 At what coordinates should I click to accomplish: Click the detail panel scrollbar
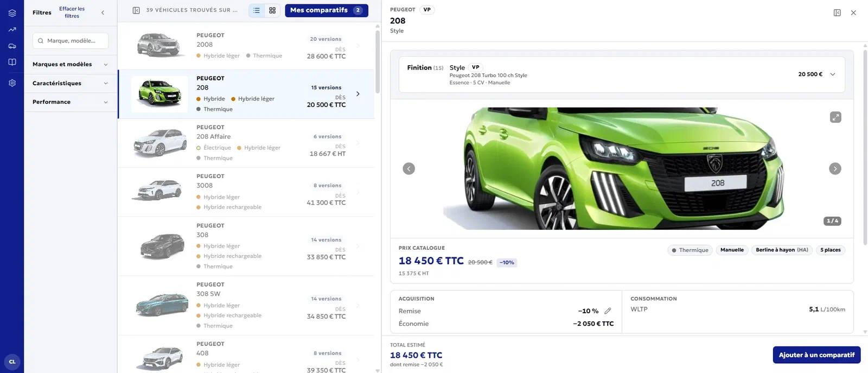[x=865, y=147]
